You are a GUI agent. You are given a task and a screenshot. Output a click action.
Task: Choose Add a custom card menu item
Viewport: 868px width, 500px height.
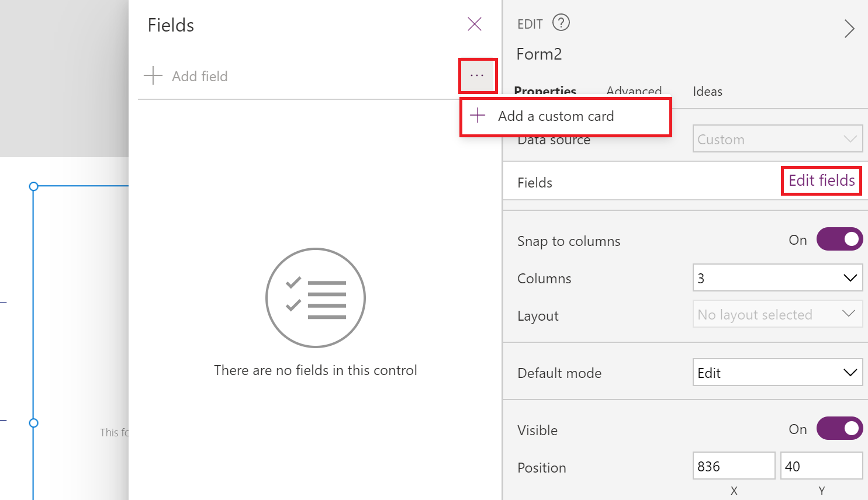(x=566, y=116)
